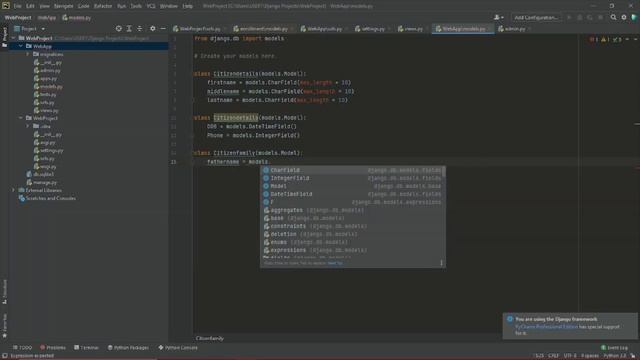Click PyCharm Professional Edition link in notification
The height and width of the screenshot is (360, 640).
(x=546, y=327)
